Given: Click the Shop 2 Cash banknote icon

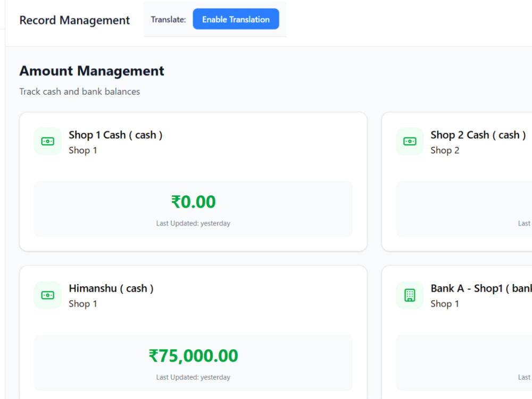Looking at the screenshot, I should point(410,141).
